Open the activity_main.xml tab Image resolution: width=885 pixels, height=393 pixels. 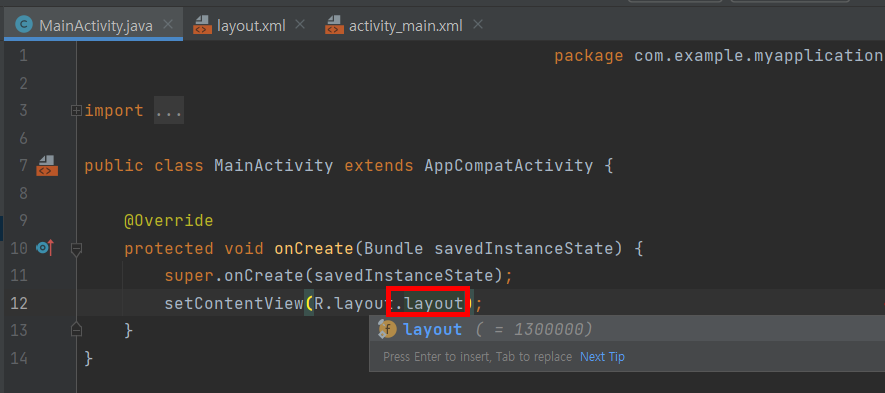pyautogui.click(x=405, y=25)
